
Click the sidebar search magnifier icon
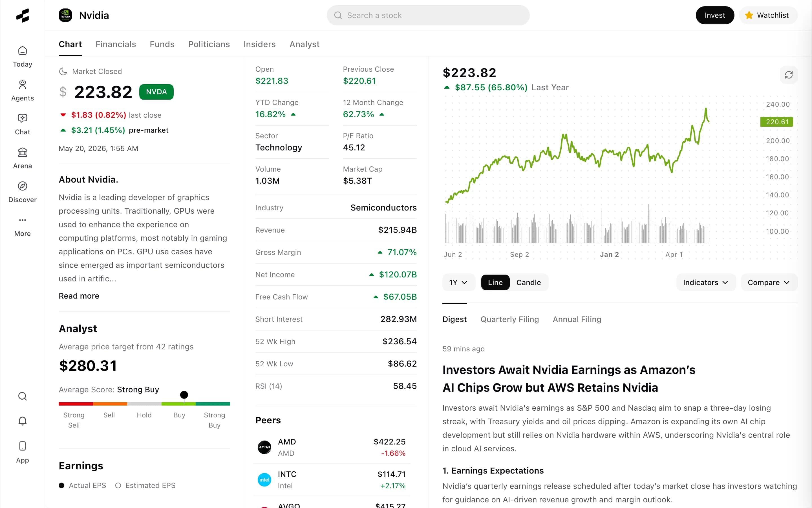click(x=23, y=396)
